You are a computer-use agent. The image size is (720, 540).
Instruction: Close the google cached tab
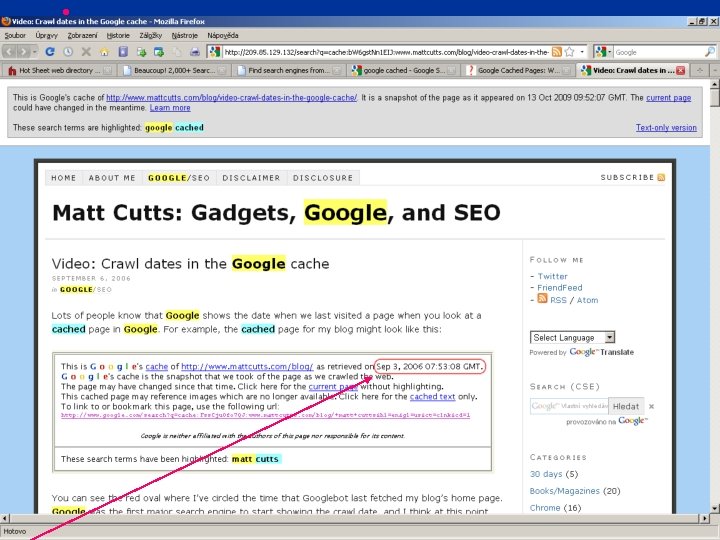(x=452, y=70)
